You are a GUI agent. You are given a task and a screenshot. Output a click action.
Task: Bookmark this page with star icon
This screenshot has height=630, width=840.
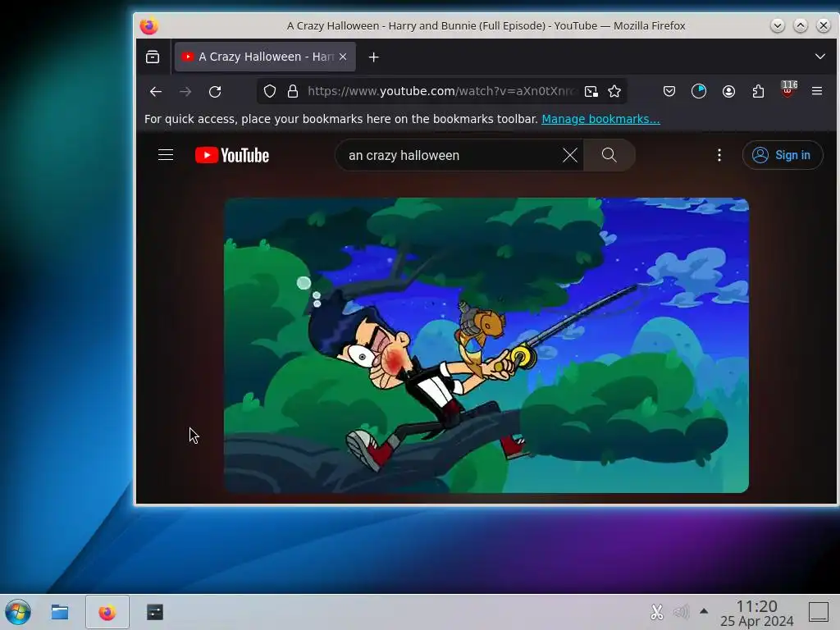[614, 92]
